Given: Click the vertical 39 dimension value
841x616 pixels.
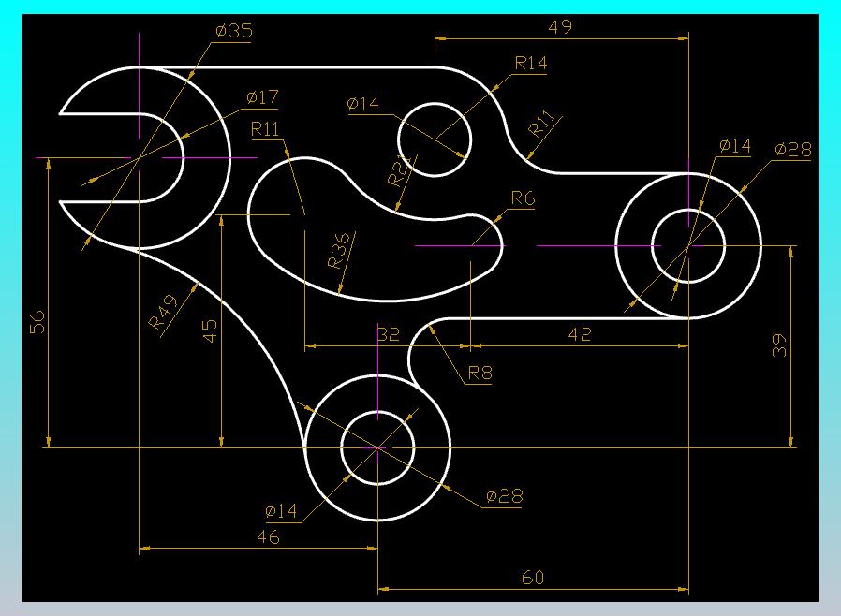Looking at the screenshot, I should point(779,345).
